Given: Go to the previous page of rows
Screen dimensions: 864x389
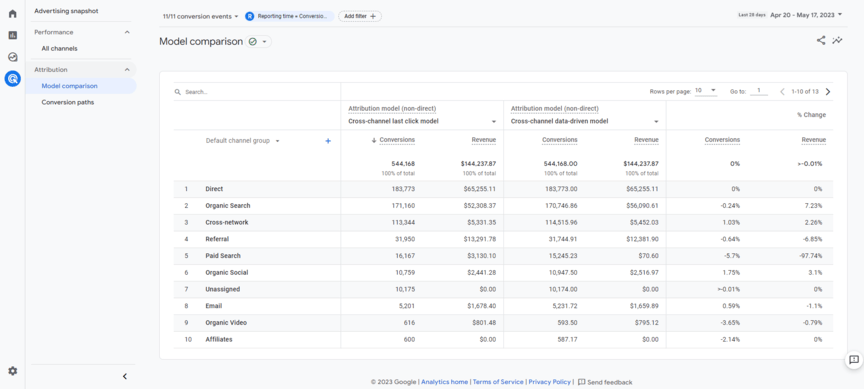Looking at the screenshot, I should [782, 91].
